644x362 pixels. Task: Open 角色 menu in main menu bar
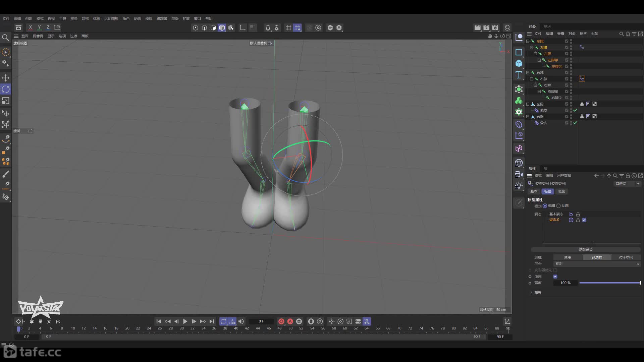[x=126, y=19]
